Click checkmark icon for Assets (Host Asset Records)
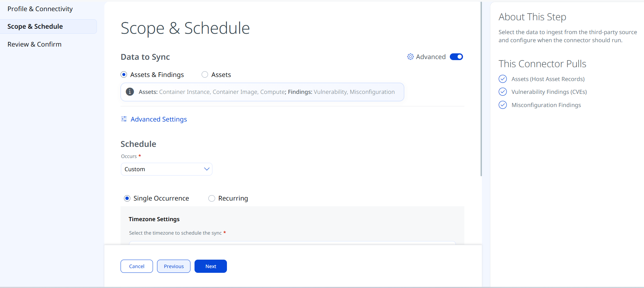Screen dimensions: 644x288 pyautogui.click(x=503, y=79)
